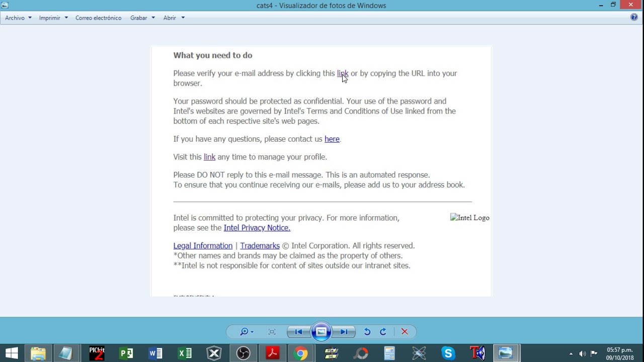Open the Grabar menu
This screenshot has width=644, height=362.
click(142, 18)
